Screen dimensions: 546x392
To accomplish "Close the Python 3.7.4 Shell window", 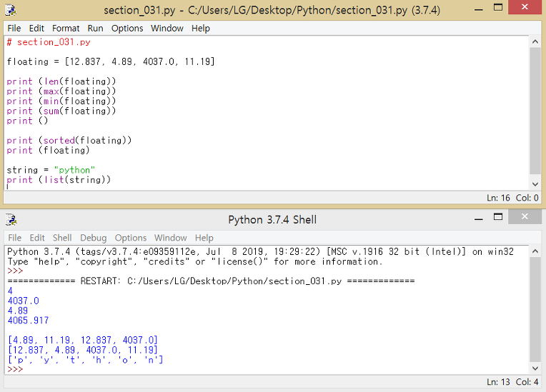I will (525, 216).
